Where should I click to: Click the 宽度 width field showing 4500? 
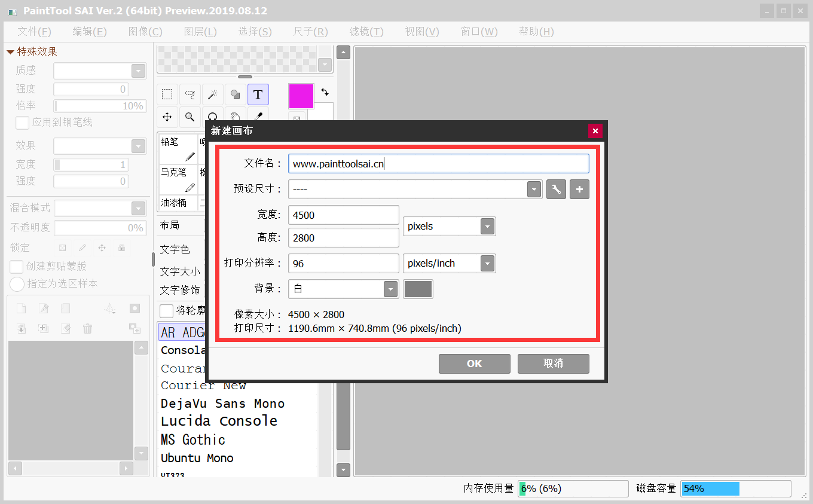point(344,215)
